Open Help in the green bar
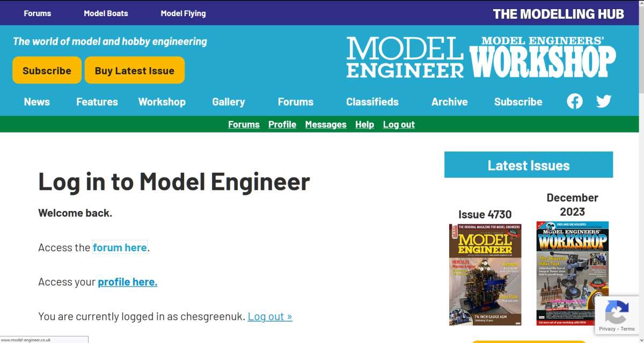 coord(364,125)
